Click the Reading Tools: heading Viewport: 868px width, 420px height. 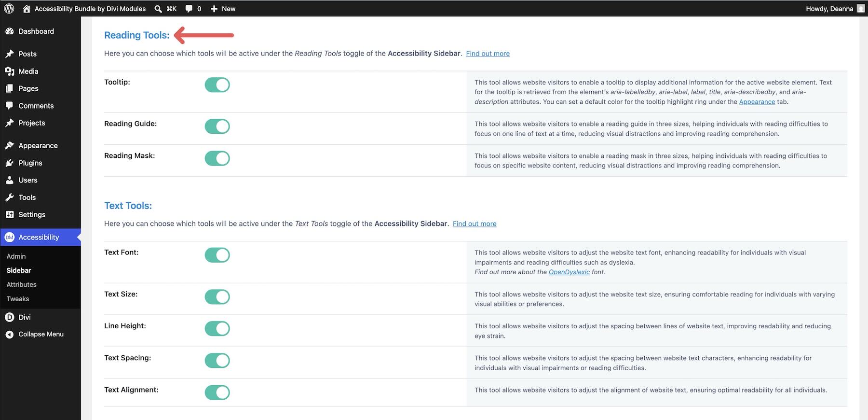click(137, 35)
